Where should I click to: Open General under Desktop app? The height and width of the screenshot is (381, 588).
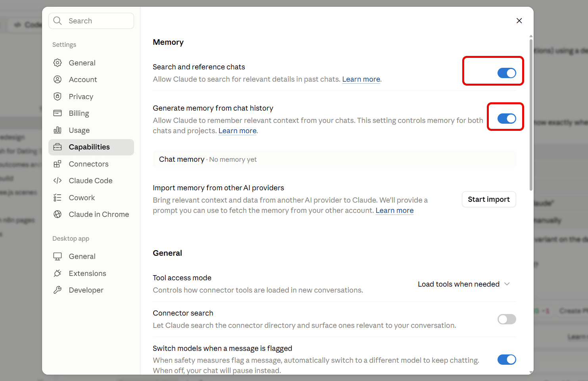point(91,257)
